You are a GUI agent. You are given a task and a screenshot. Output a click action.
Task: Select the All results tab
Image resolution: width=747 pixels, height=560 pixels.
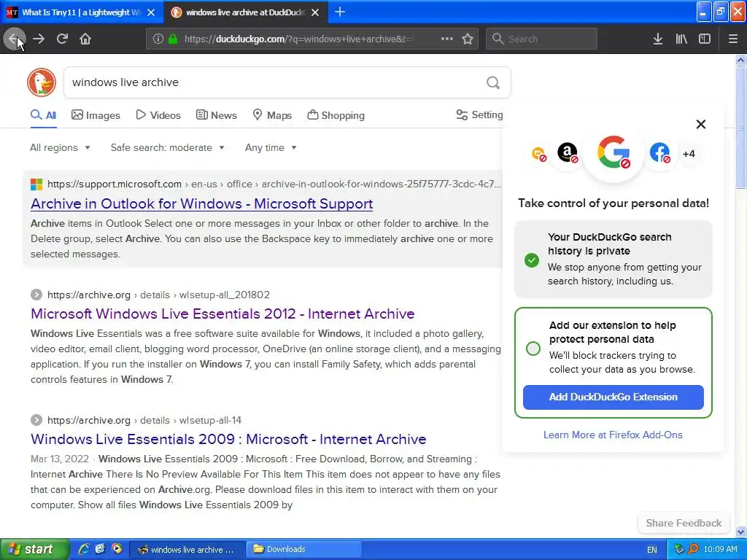click(x=43, y=115)
